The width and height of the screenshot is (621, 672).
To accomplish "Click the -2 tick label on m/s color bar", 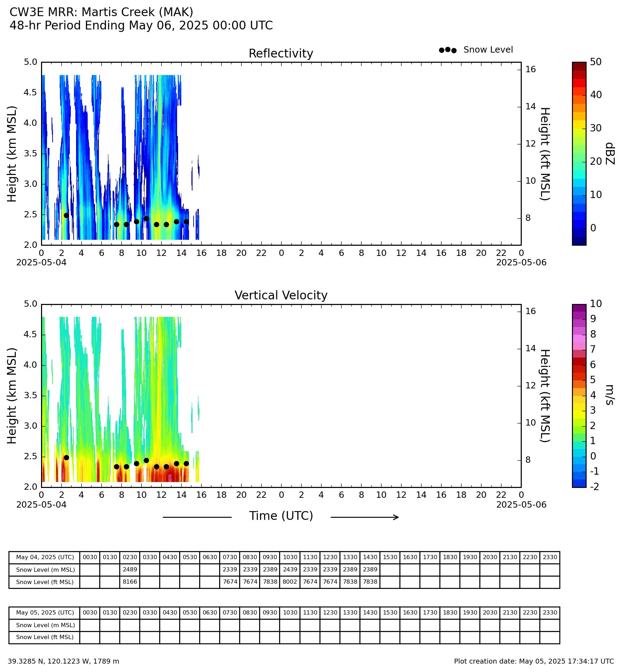I will 594,487.
